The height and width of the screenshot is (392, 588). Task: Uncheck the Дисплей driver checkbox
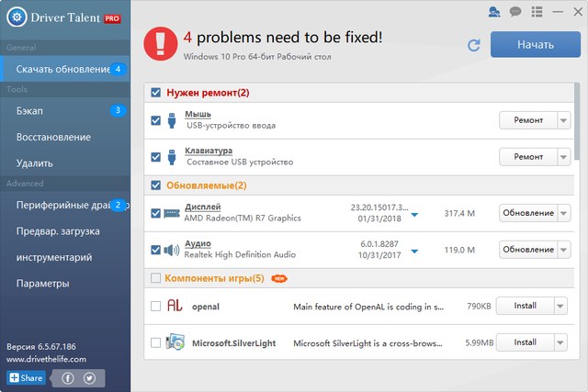155,213
